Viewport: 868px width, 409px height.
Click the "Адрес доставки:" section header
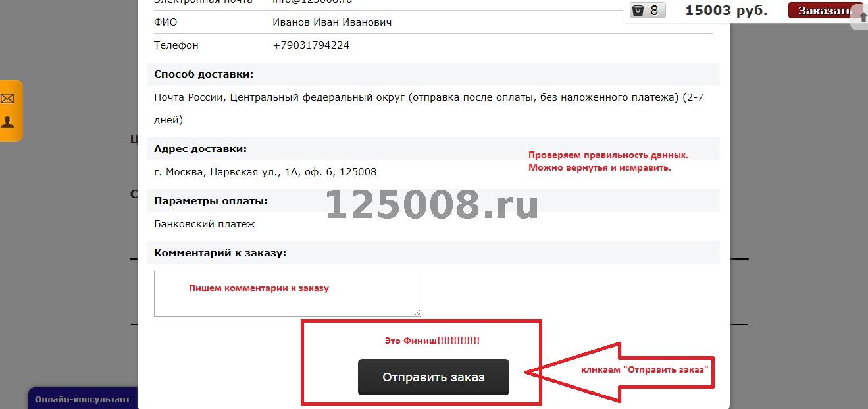(200, 149)
